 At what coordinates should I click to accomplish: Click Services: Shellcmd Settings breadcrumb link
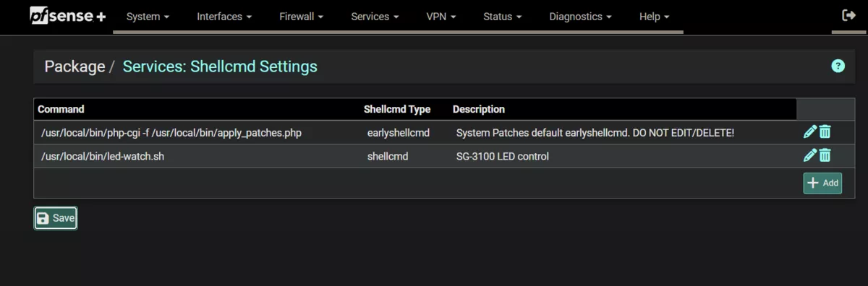click(x=220, y=66)
